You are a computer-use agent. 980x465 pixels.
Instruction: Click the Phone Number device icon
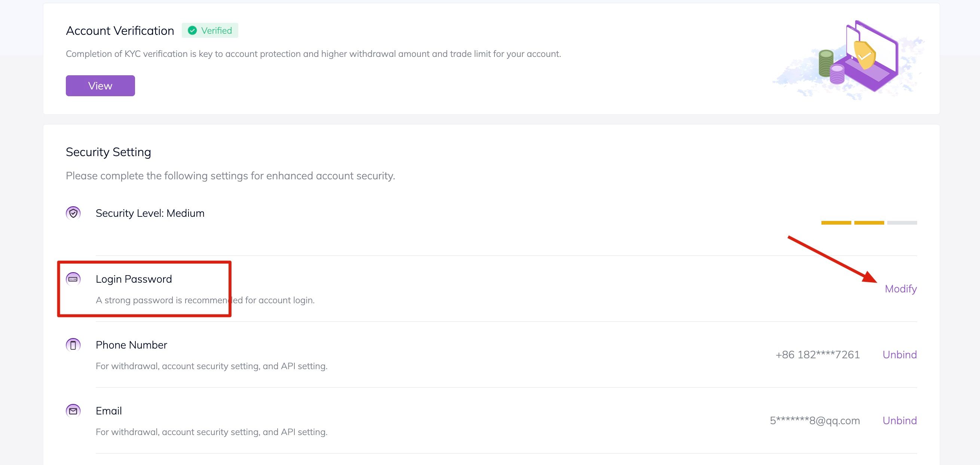point(73,345)
